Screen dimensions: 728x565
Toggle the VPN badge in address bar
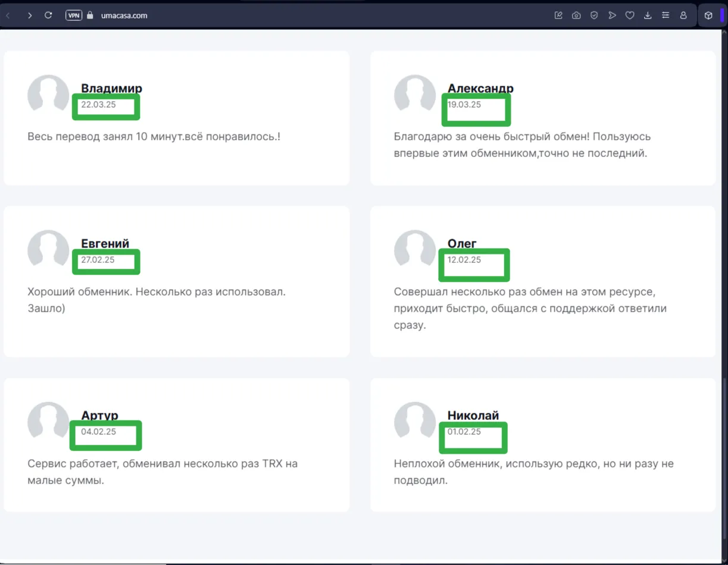(74, 15)
